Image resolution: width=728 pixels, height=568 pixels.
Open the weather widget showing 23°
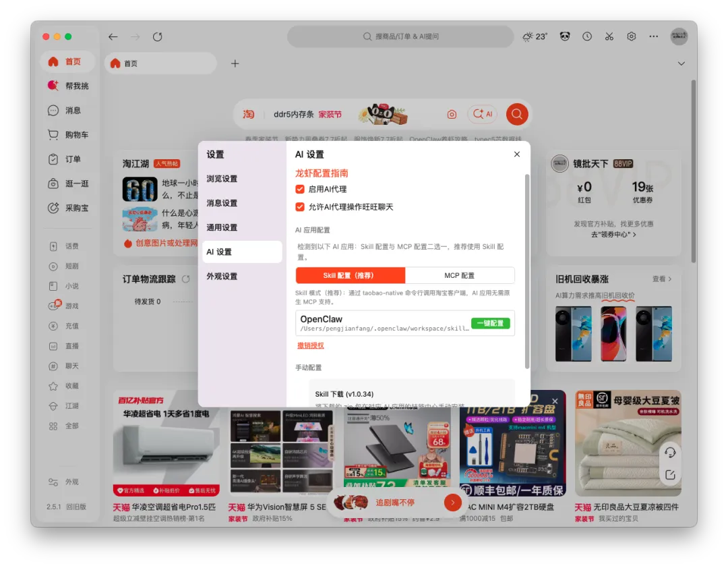(535, 36)
